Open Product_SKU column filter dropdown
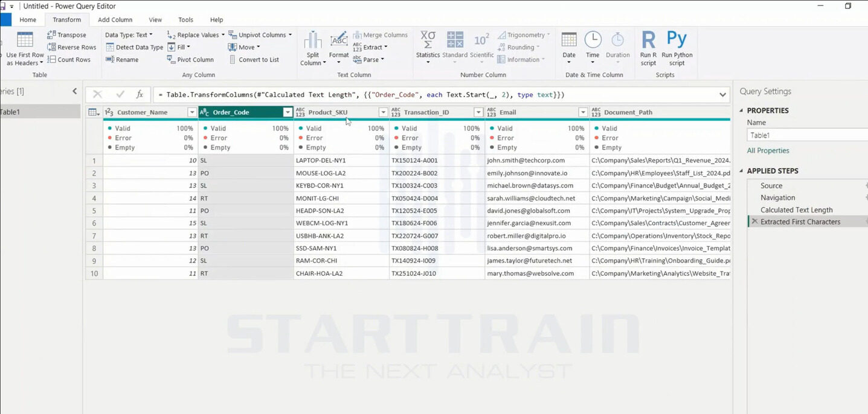Viewport: 868px width, 414px height. 383,112
